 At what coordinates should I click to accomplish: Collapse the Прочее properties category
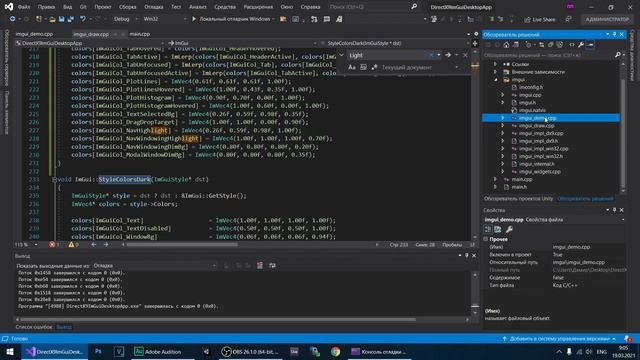tap(486, 239)
